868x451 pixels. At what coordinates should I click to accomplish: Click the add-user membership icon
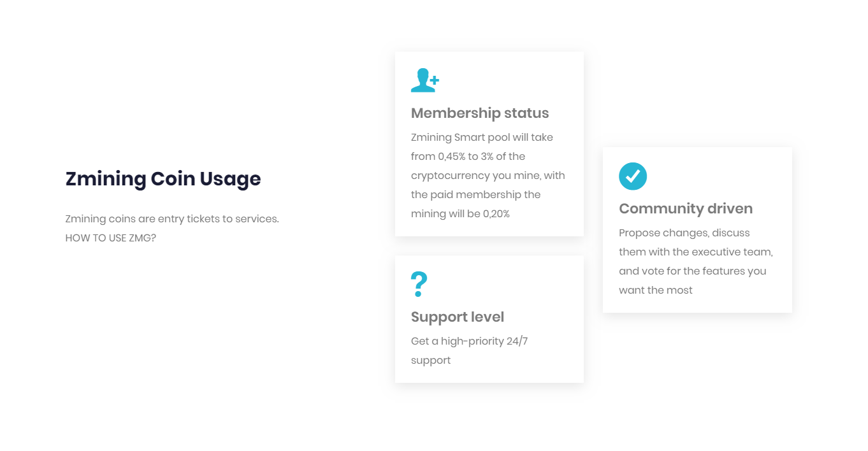pyautogui.click(x=425, y=80)
